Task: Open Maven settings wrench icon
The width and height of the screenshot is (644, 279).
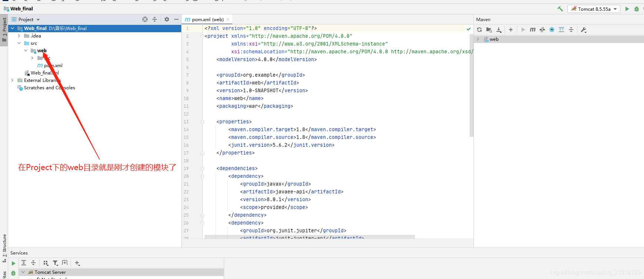Action: click(584, 30)
